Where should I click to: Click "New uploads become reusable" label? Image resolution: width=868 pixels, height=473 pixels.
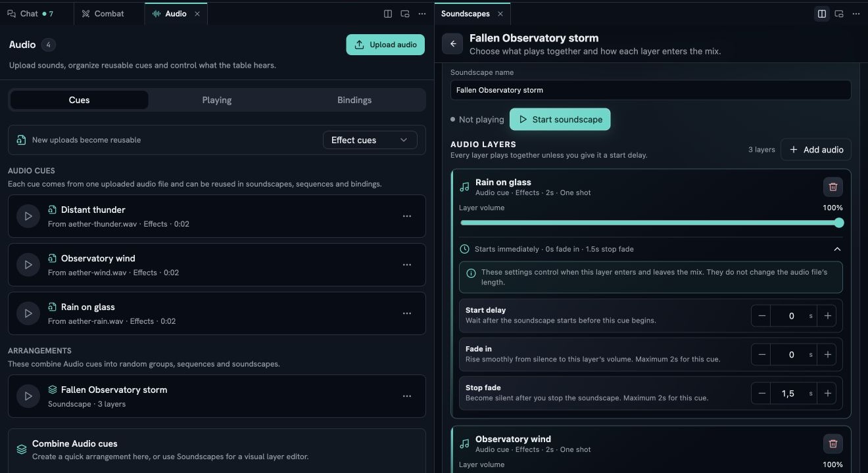click(x=86, y=140)
